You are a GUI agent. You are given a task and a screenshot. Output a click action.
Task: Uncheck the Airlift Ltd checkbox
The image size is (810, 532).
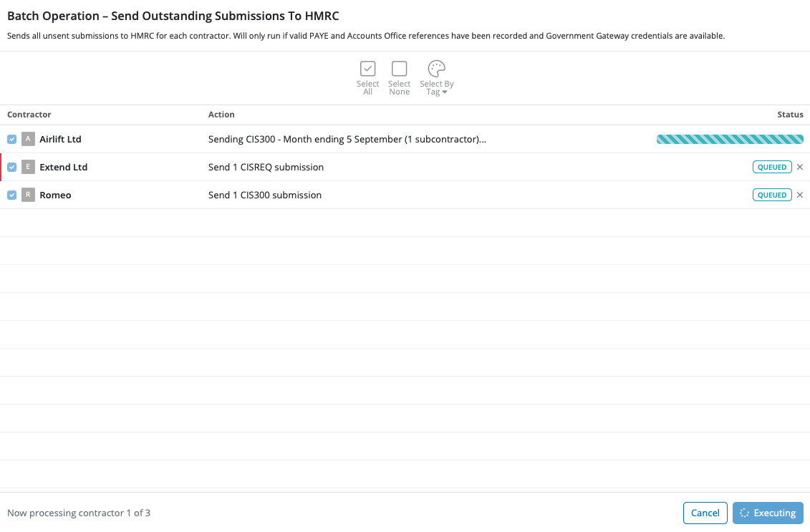tap(12, 139)
